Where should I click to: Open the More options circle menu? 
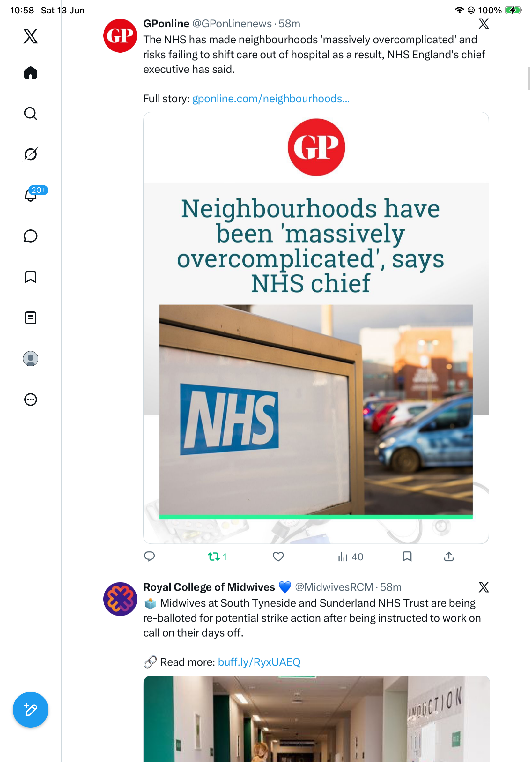pyautogui.click(x=31, y=400)
